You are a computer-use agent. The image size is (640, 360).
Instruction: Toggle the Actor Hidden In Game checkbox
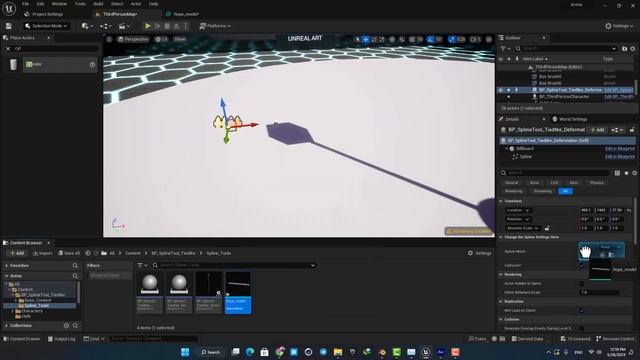pyautogui.click(x=582, y=283)
